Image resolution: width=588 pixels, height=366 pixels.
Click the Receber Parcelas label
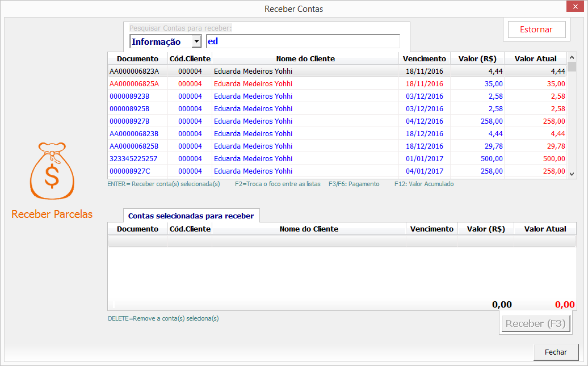click(52, 214)
